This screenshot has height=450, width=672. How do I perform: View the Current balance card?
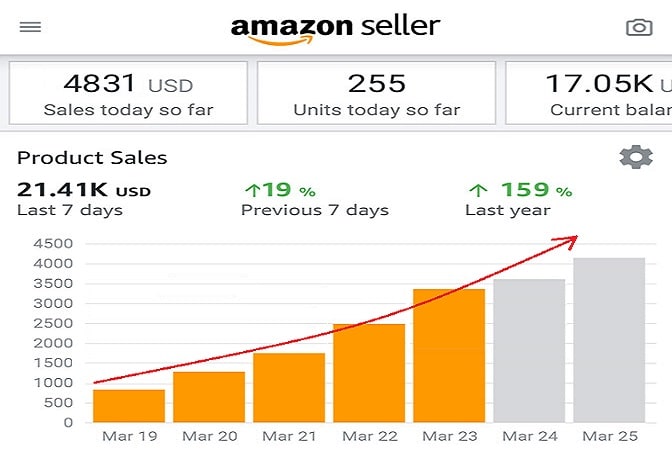(x=590, y=94)
